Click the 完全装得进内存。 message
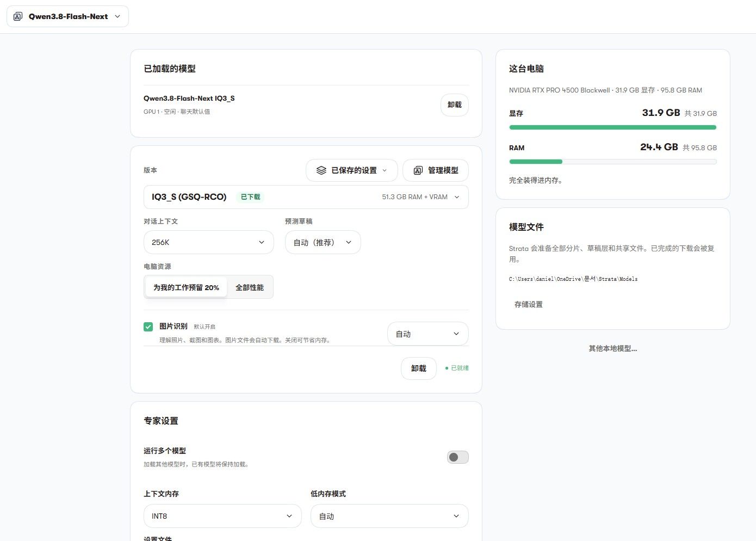This screenshot has width=756, height=541. click(x=536, y=180)
